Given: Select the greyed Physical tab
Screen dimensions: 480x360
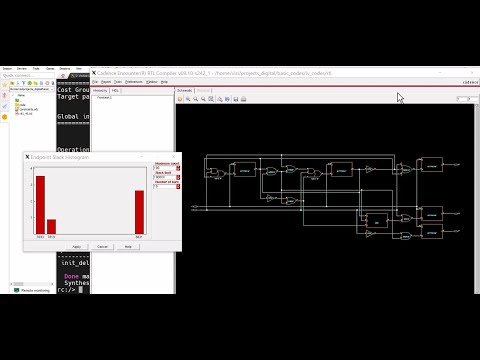Looking at the screenshot, I should pos(203,90).
